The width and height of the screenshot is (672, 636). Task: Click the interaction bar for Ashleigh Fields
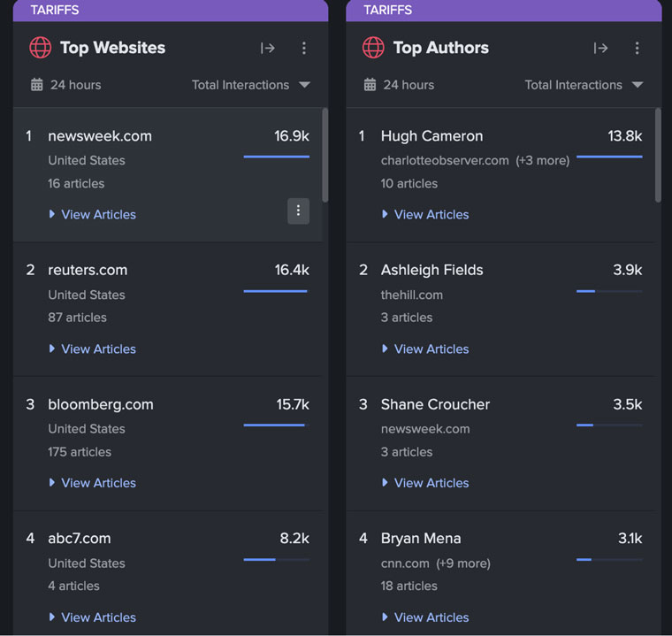click(609, 291)
